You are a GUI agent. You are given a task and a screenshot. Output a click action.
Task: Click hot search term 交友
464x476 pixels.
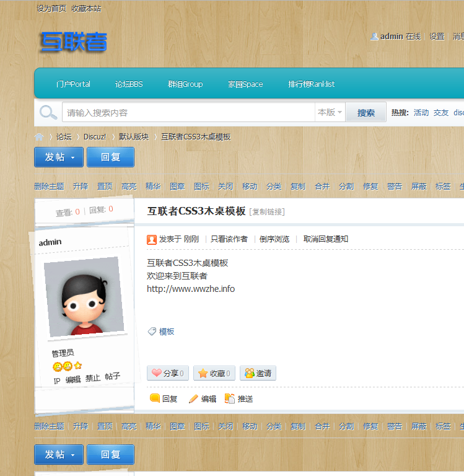click(441, 113)
